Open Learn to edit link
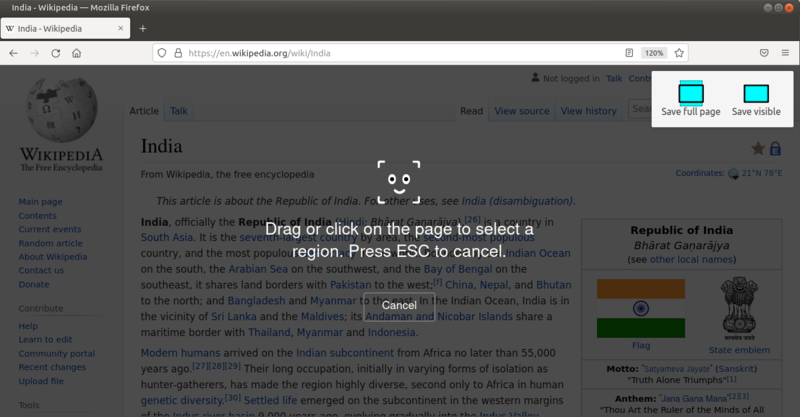 point(45,339)
